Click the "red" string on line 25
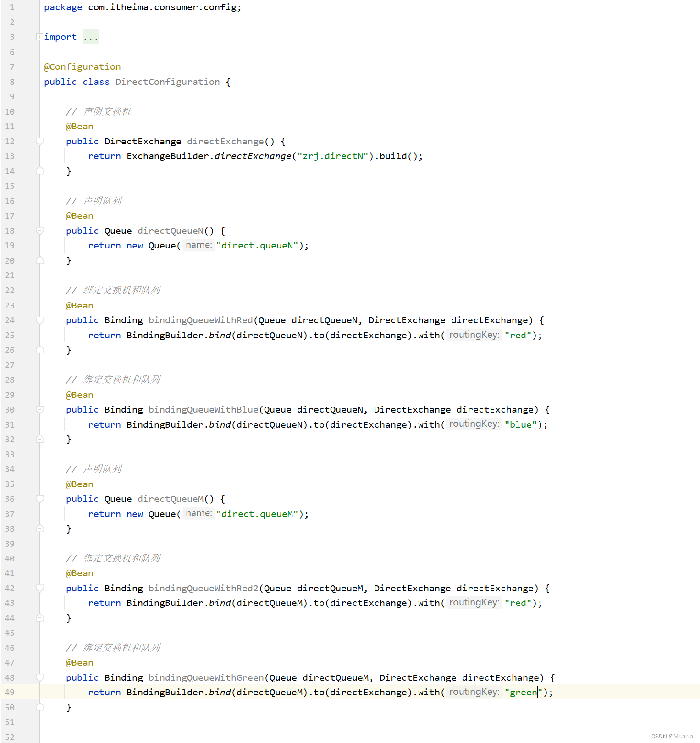Image resolution: width=700 pixels, height=743 pixels. point(518,336)
